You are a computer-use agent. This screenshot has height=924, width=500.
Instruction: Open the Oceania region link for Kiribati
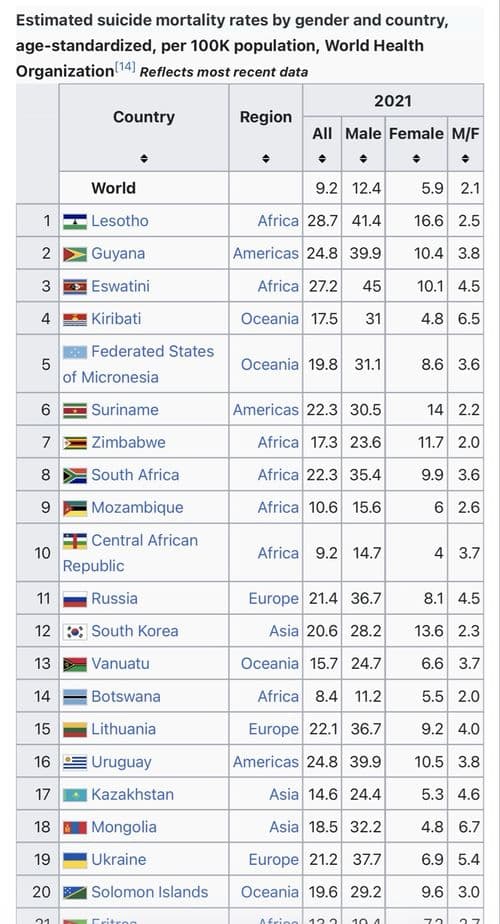coord(269,319)
